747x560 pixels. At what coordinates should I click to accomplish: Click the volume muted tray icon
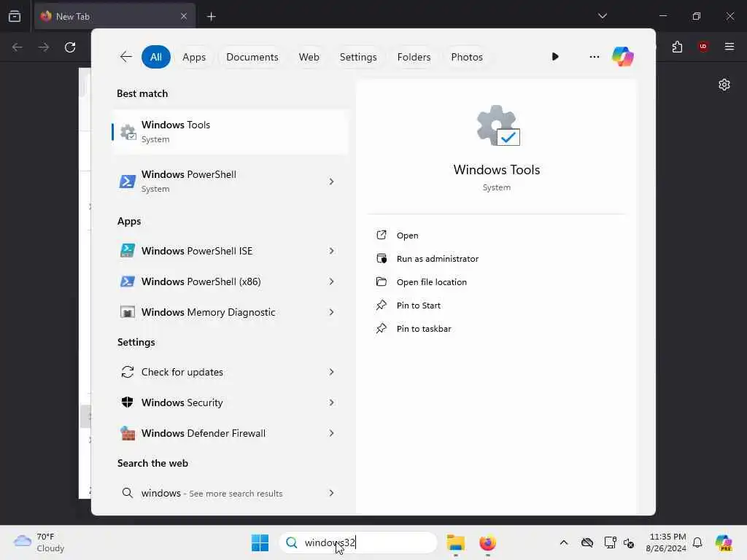pyautogui.click(x=629, y=542)
